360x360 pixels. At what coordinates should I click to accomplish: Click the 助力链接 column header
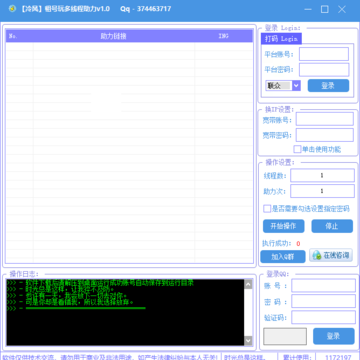click(114, 36)
